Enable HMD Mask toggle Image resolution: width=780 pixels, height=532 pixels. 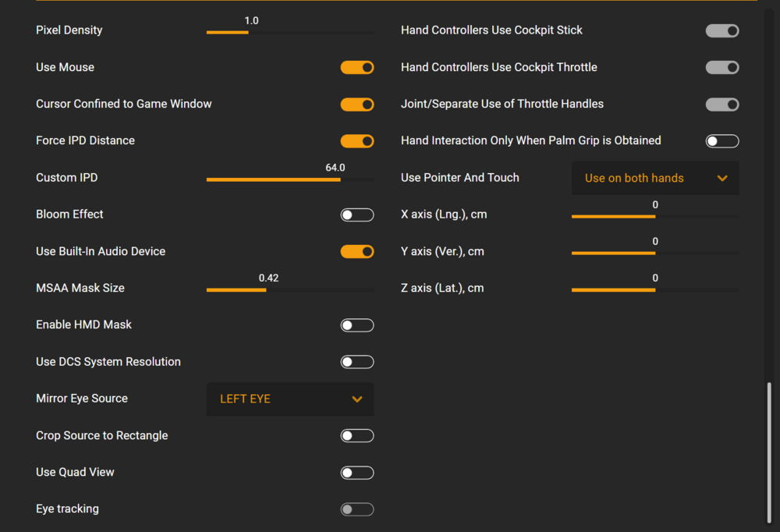pyautogui.click(x=357, y=325)
